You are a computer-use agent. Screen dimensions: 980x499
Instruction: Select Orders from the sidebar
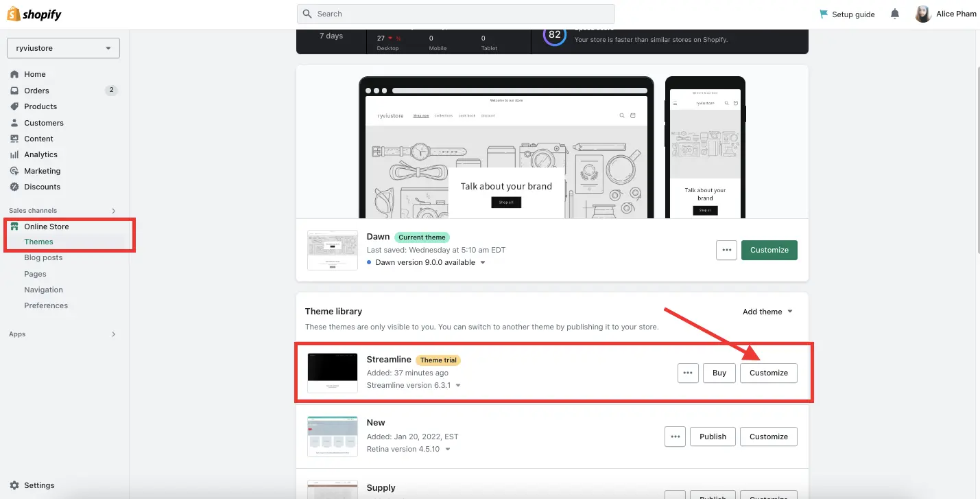click(x=36, y=90)
